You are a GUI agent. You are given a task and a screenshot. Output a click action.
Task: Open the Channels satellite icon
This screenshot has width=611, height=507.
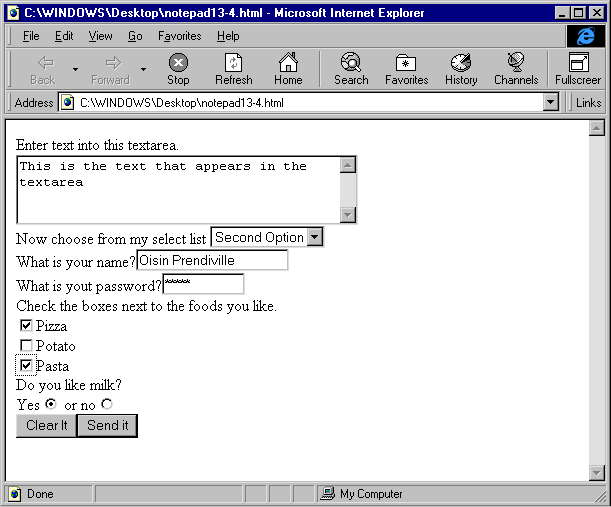click(516, 62)
